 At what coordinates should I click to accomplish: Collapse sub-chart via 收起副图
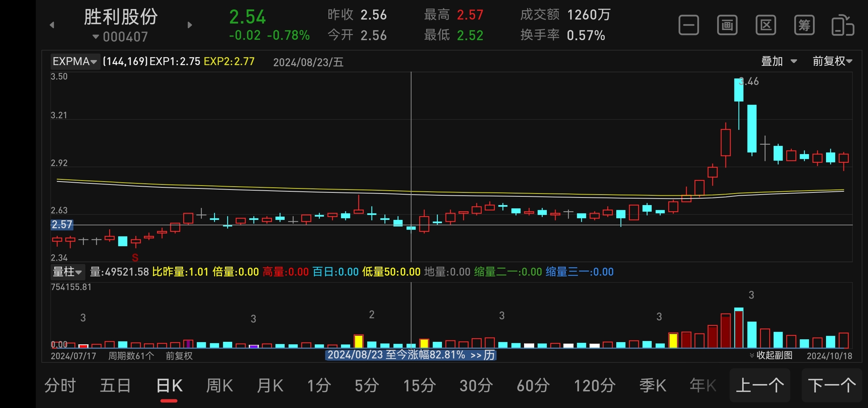[x=771, y=355]
